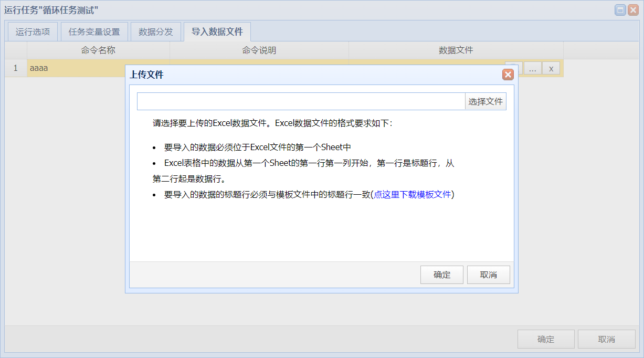This screenshot has width=644, height=358.
Task: Select the 命令名称 column header
Action: tap(99, 50)
